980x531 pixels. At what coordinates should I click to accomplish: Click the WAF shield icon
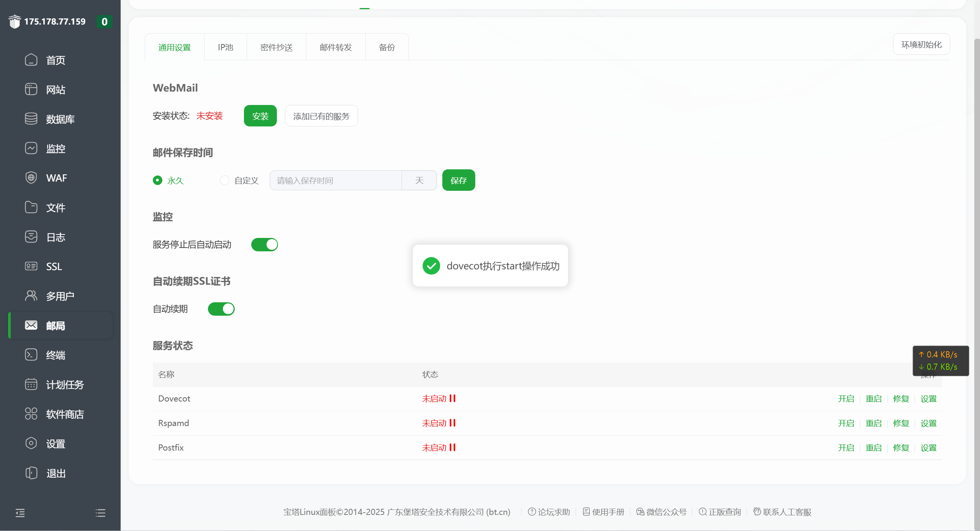pos(31,178)
